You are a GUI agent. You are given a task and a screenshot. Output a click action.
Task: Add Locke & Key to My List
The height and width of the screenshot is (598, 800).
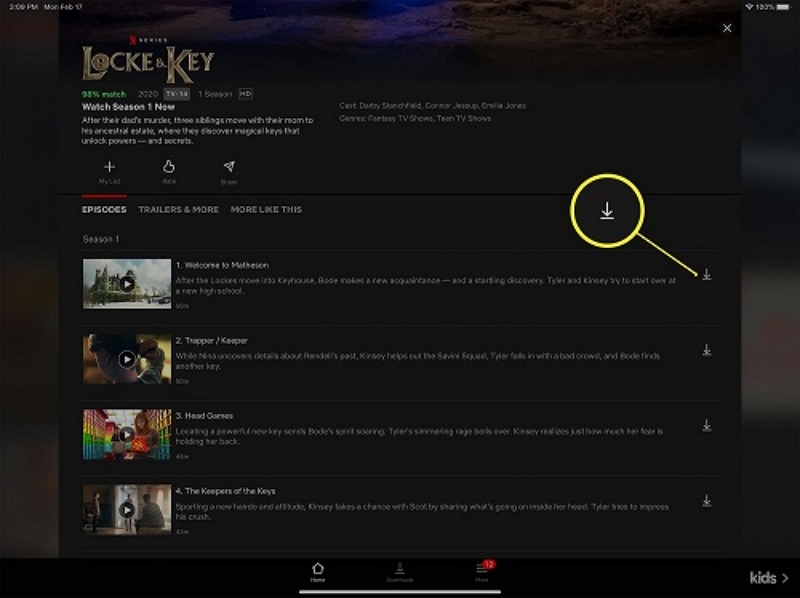[109, 171]
